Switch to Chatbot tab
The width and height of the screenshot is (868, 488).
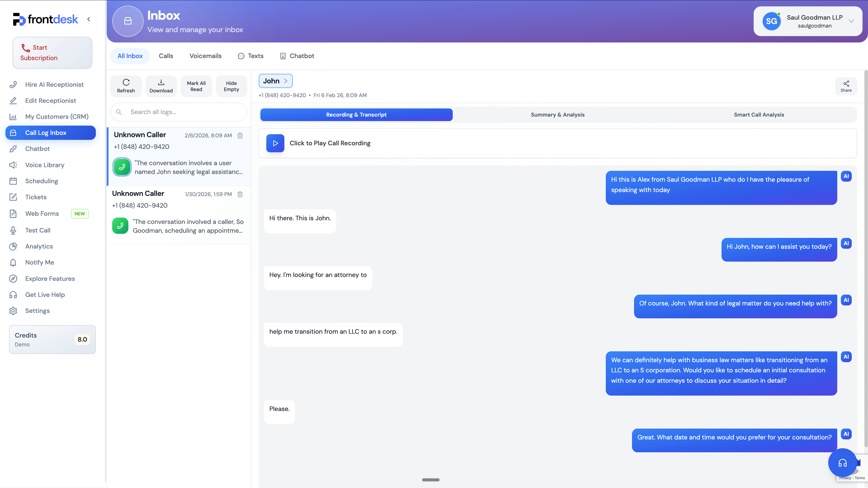(x=297, y=56)
